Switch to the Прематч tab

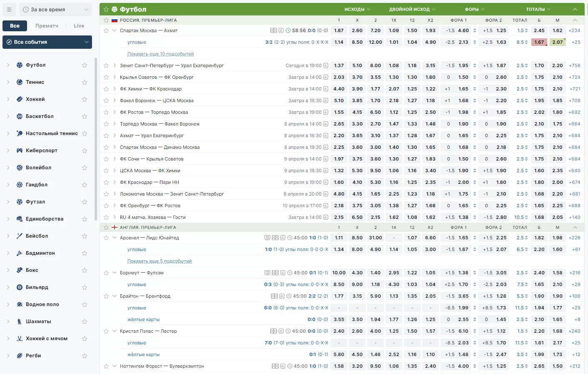coord(47,26)
